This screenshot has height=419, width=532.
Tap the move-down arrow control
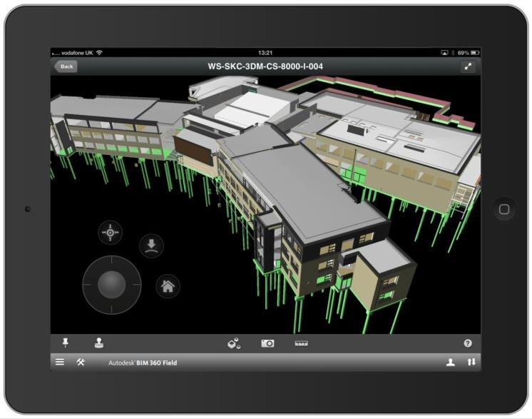point(151,246)
